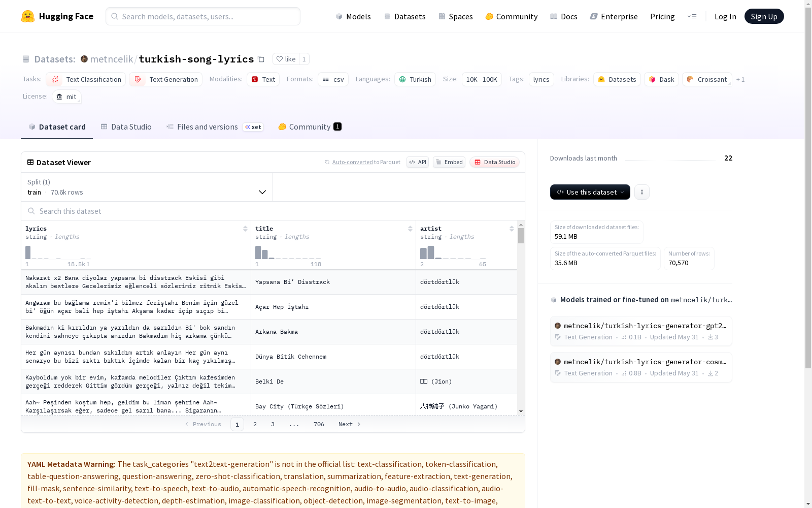Click the artist lengths histogram
Image resolution: width=812 pixels, height=508 pixels.
[x=453, y=252]
